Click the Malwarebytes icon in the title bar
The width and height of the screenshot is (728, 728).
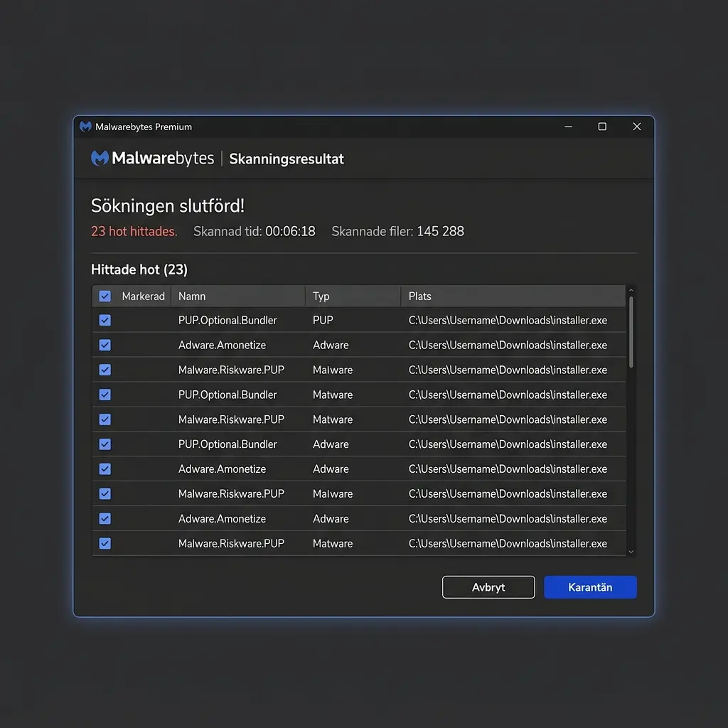[85, 127]
